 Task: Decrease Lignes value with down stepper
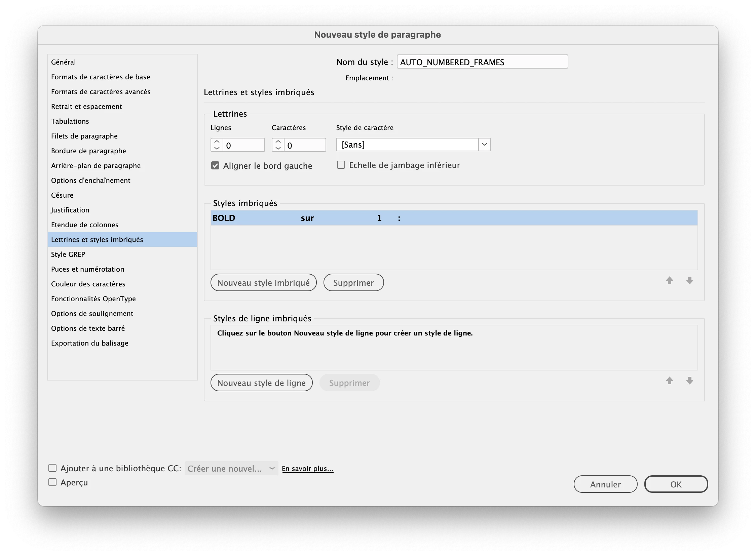click(x=217, y=149)
